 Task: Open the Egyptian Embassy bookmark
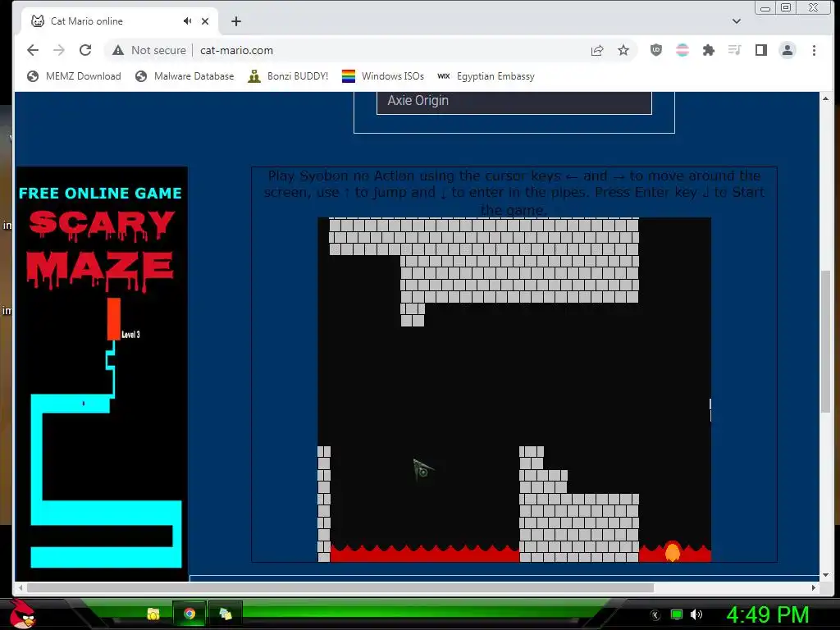pos(486,76)
